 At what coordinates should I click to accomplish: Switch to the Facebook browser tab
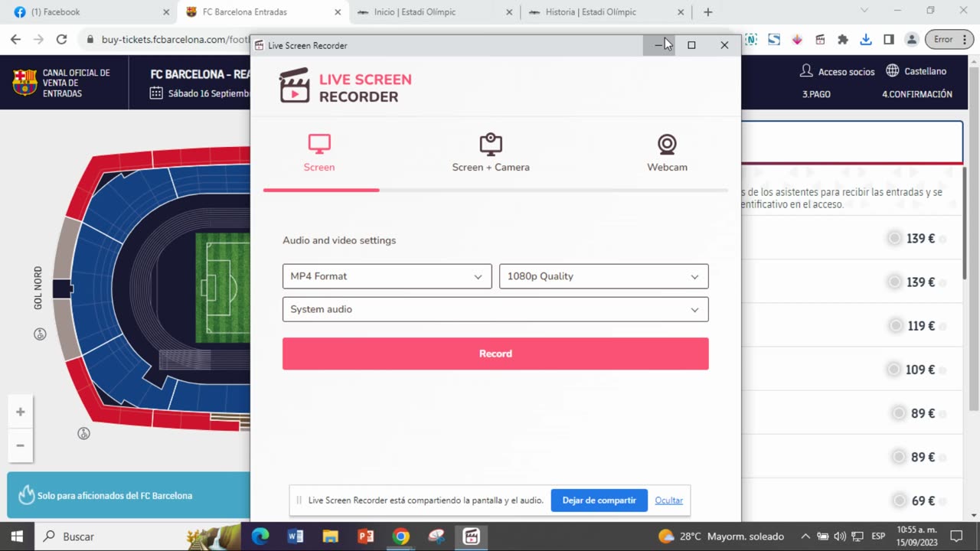pos(92,12)
